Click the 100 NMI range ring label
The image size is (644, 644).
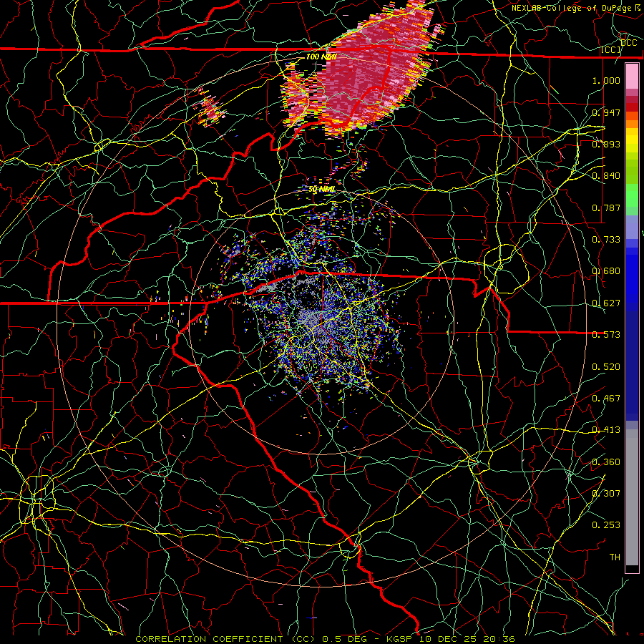click(321, 57)
